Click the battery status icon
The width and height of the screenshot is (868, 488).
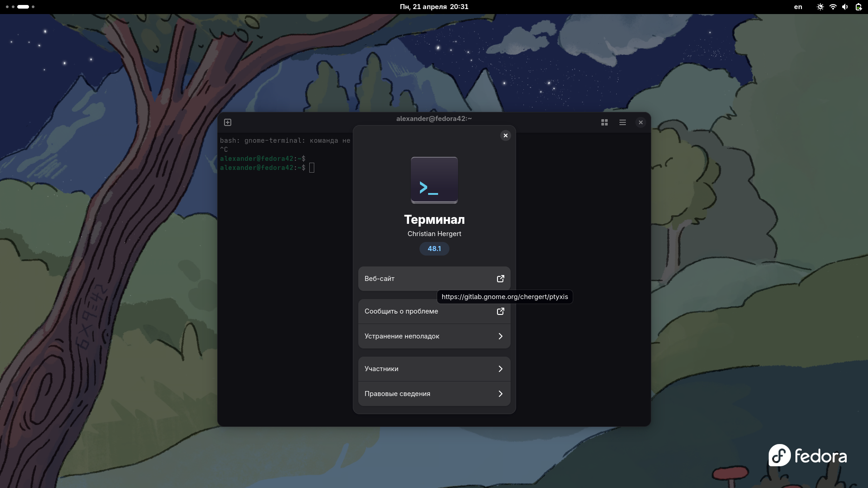[x=858, y=7]
